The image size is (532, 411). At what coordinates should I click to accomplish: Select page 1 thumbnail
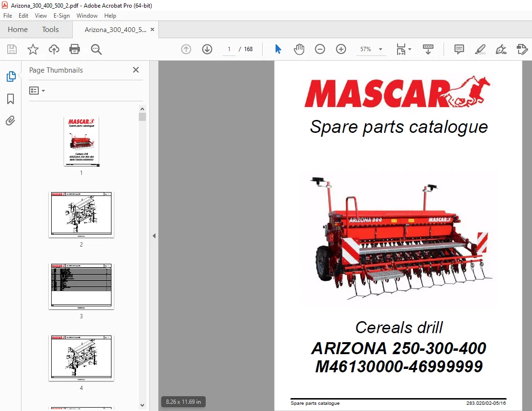pyautogui.click(x=81, y=141)
